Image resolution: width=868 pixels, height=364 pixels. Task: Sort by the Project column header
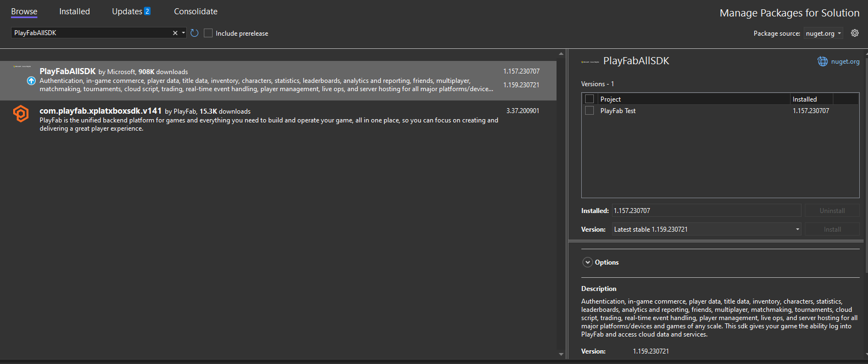pos(694,99)
